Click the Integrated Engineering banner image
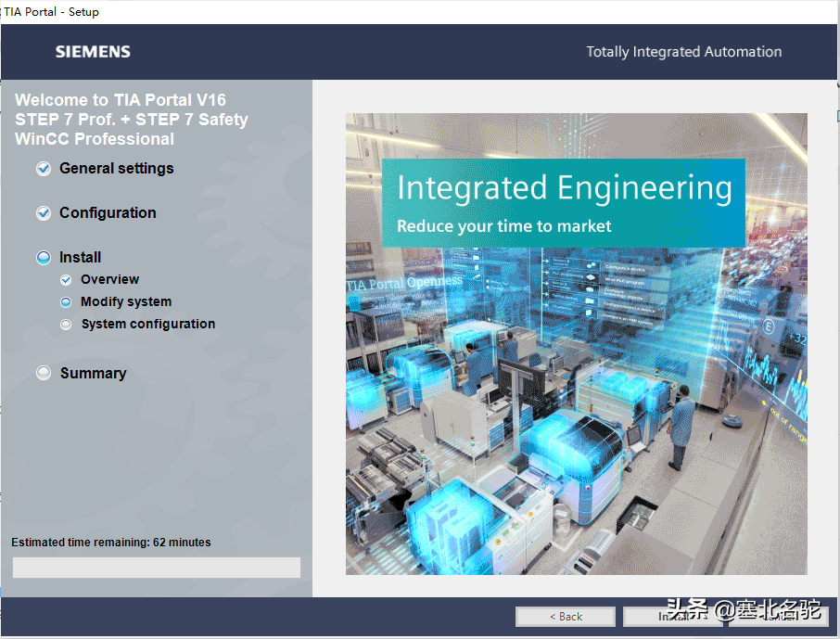The width and height of the screenshot is (840, 639). point(576,344)
